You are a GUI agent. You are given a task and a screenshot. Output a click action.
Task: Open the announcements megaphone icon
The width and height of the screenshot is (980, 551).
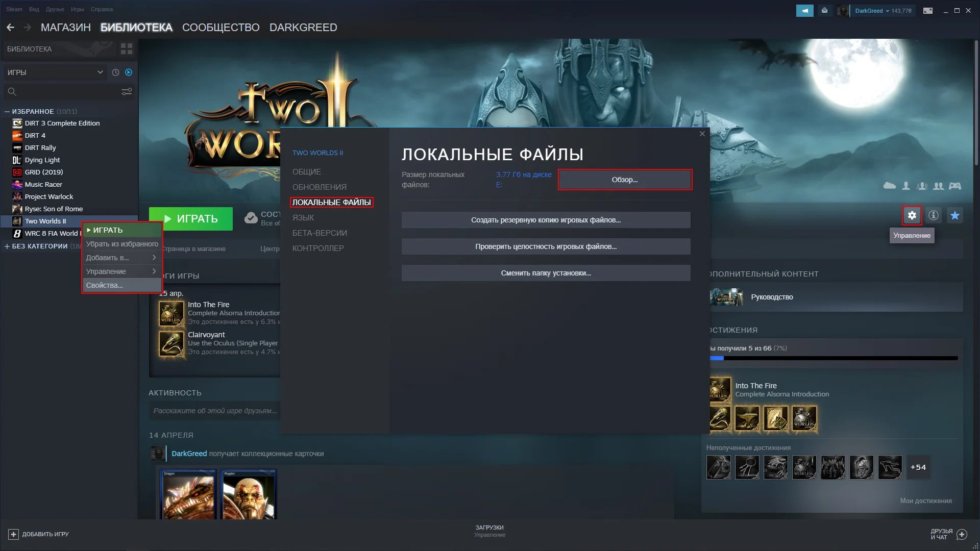(x=804, y=11)
